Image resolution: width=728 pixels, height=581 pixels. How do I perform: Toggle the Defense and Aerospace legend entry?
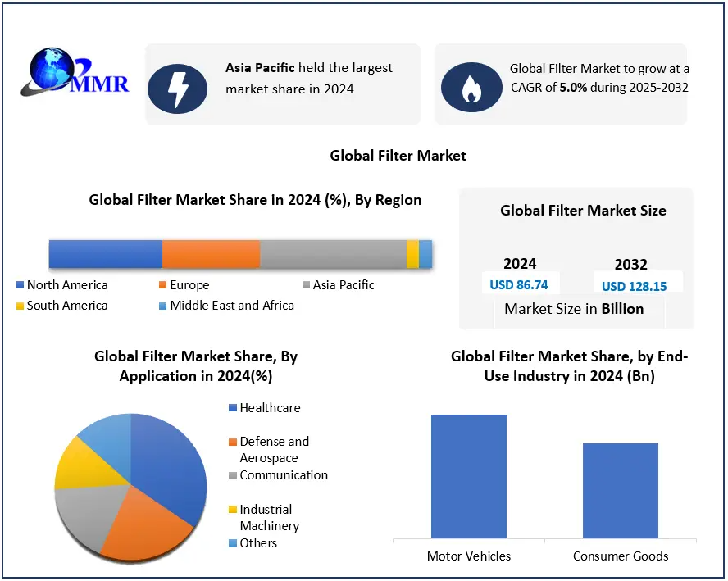point(232,441)
